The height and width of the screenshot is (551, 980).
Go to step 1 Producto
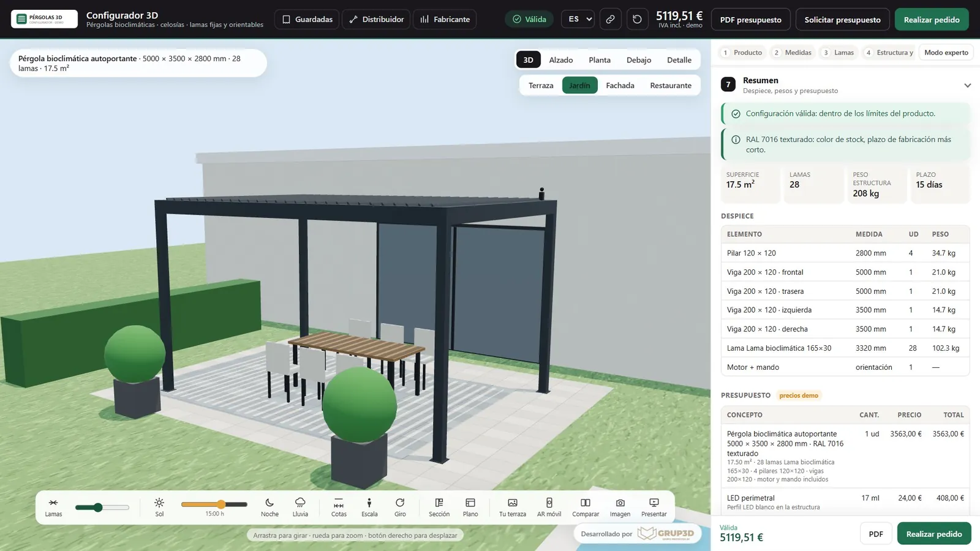tap(742, 53)
